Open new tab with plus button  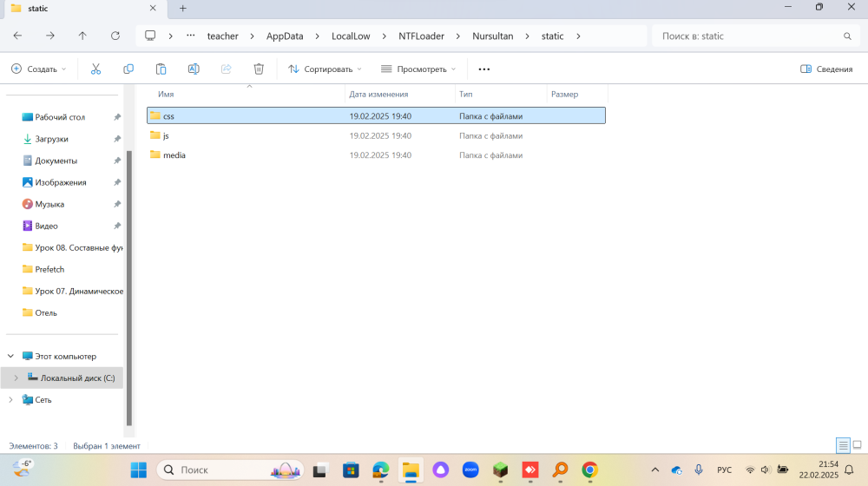click(x=182, y=9)
